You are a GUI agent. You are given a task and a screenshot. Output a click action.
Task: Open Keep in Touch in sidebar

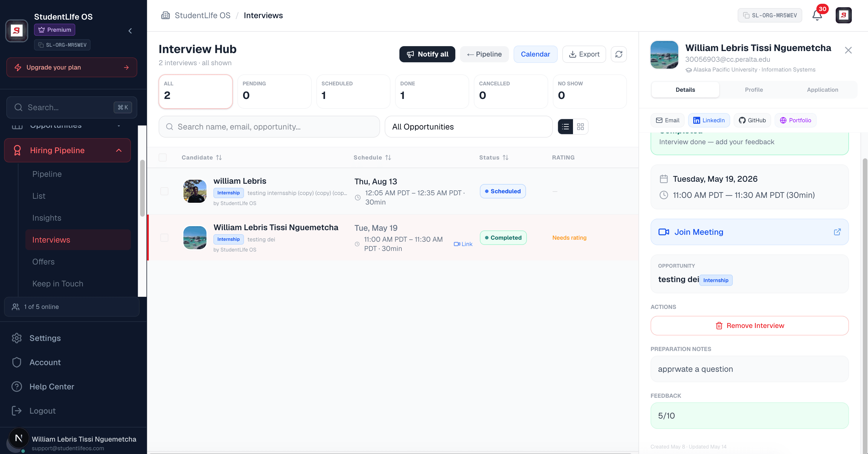click(78, 284)
